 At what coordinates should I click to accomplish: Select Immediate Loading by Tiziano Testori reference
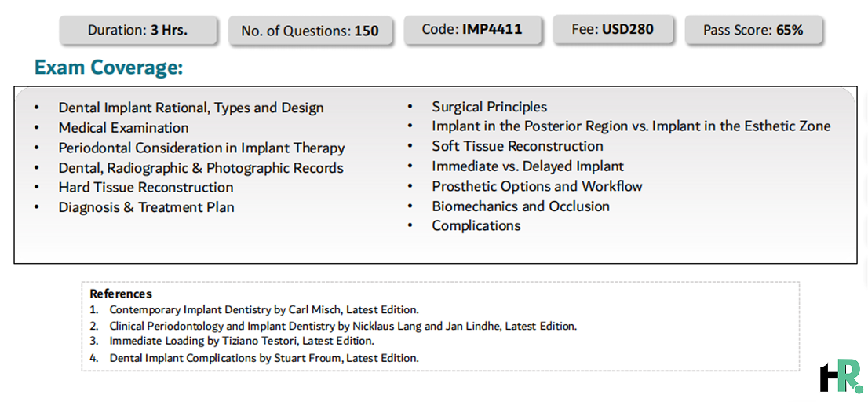point(242,342)
